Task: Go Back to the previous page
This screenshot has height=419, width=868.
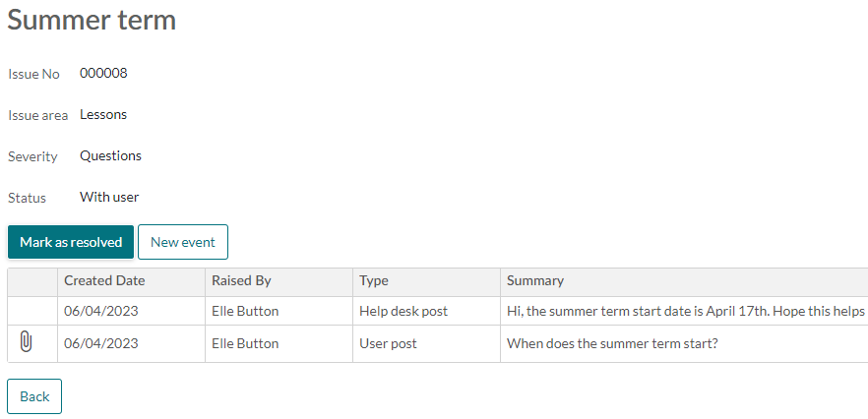Action: 34,396
